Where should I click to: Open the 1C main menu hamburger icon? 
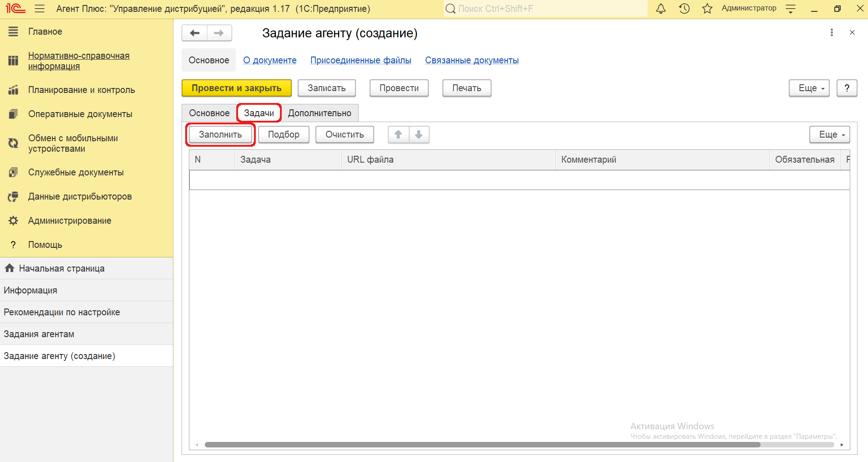(x=40, y=9)
